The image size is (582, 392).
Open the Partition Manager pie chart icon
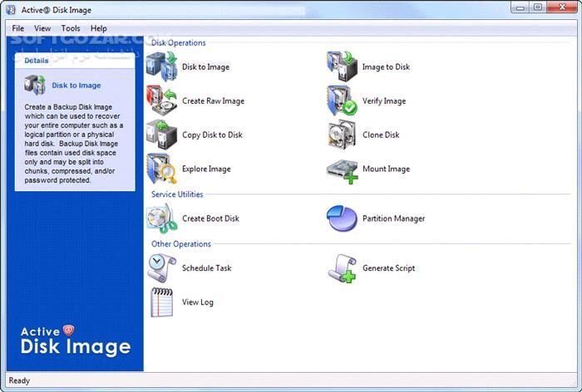(x=342, y=218)
